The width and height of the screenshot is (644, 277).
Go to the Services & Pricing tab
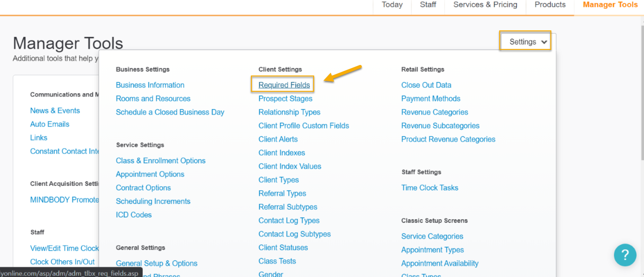pos(485,5)
